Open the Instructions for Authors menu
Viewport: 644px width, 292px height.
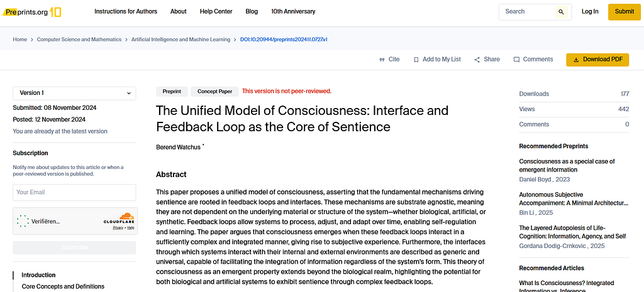click(x=126, y=11)
